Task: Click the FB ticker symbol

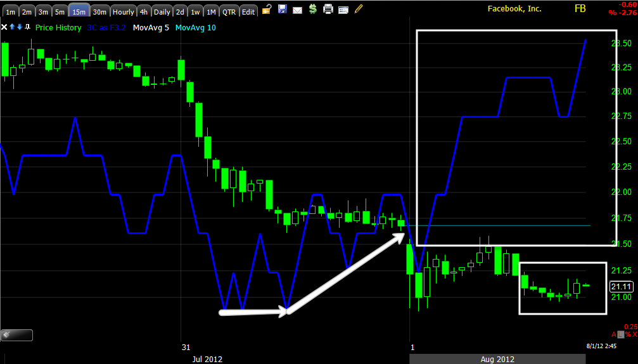Action: click(580, 8)
